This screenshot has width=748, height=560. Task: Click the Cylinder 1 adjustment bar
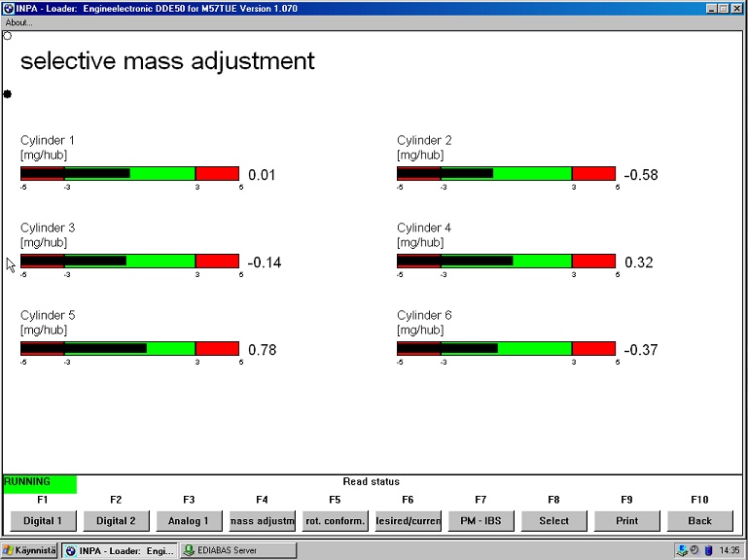129,174
